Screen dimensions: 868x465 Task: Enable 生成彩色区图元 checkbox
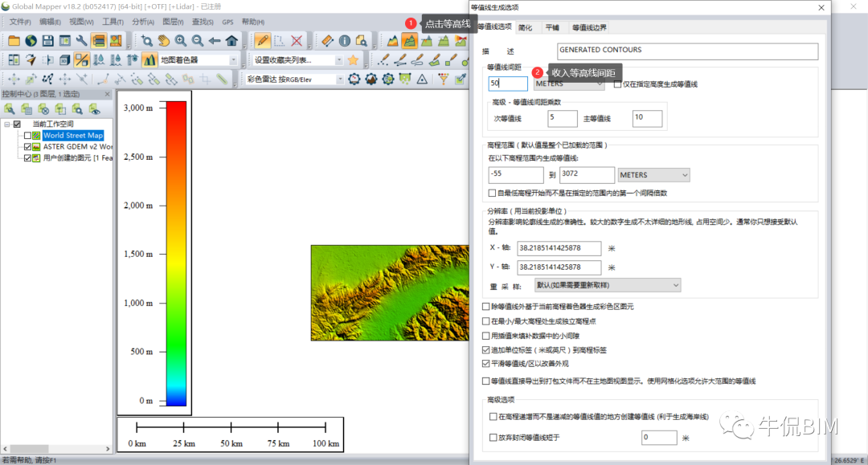coord(486,306)
